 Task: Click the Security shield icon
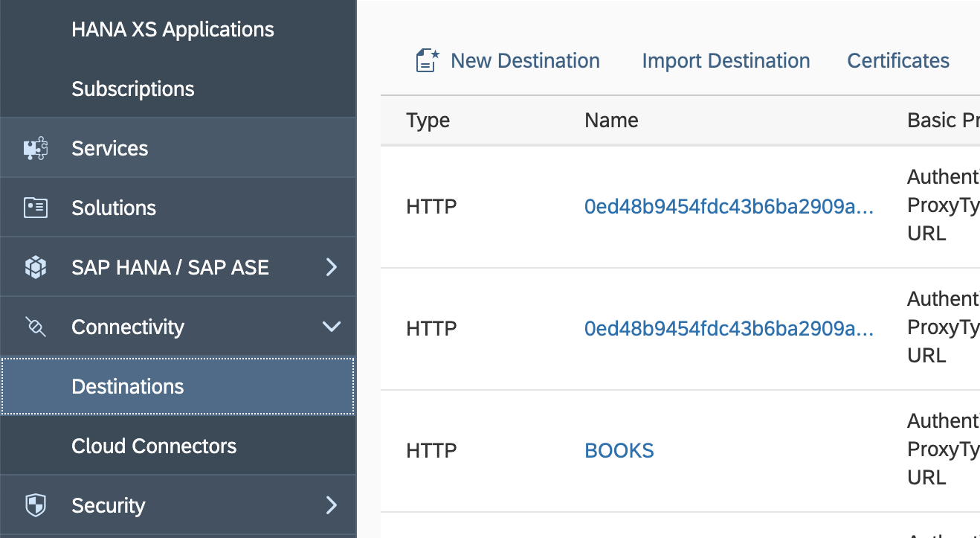(x=37, y=505)
